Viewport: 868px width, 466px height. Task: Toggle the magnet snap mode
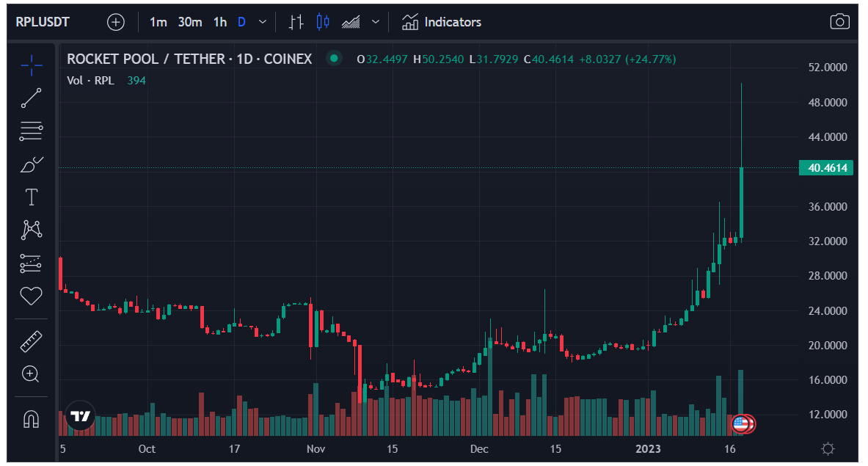(31, 419)
